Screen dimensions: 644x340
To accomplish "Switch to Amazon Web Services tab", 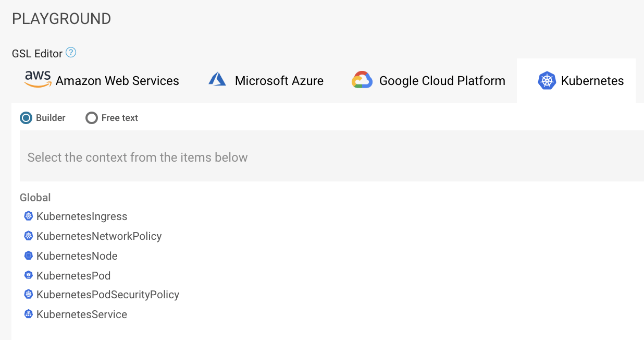I will pyautogui.click(x=102, y=81).
